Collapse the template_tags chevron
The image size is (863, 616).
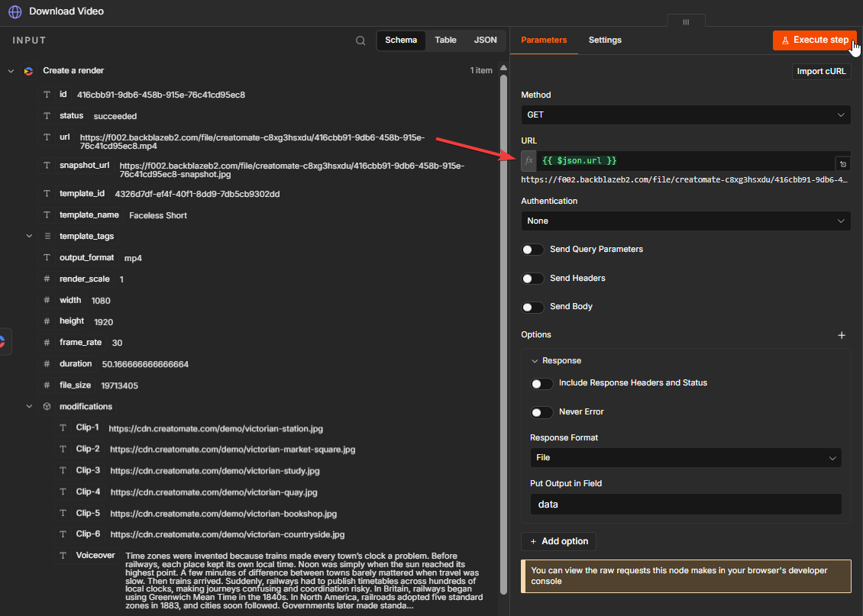[x=29, y=236]
